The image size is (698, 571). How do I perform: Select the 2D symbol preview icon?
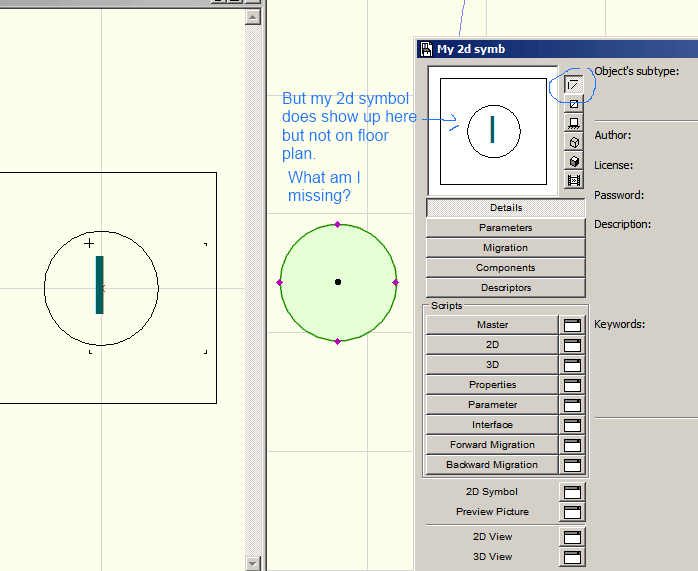point(573,85)
